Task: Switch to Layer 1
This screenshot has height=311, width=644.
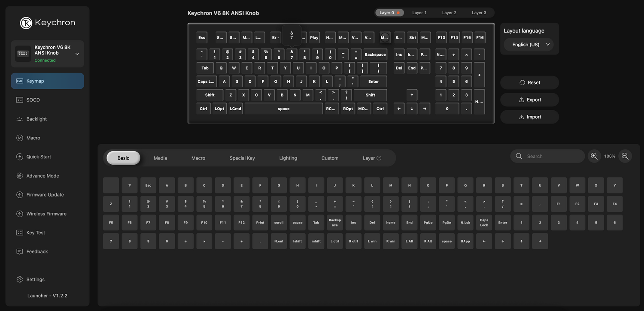Action: click(x=419, y=13)
